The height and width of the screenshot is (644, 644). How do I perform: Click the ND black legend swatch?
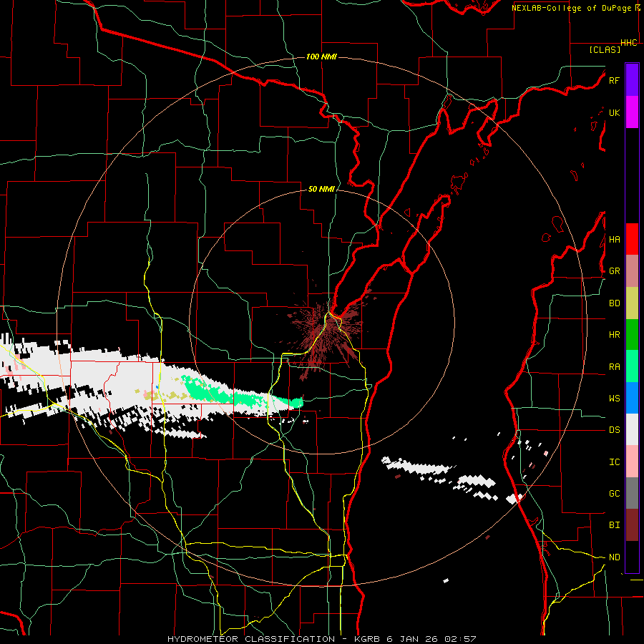pyautogui.click(x=632, y=557)
